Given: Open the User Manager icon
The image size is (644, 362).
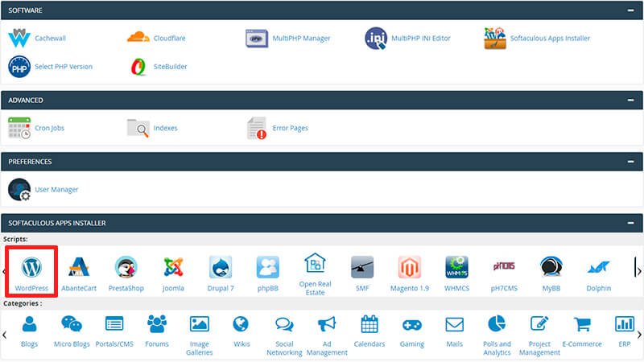Looking at the screenshot, I should (x=19, y=190).
